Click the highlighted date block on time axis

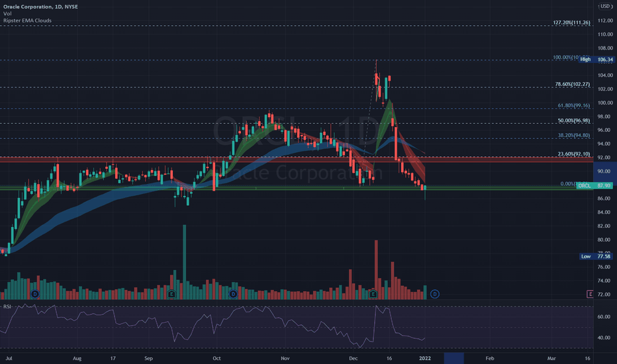453,358
